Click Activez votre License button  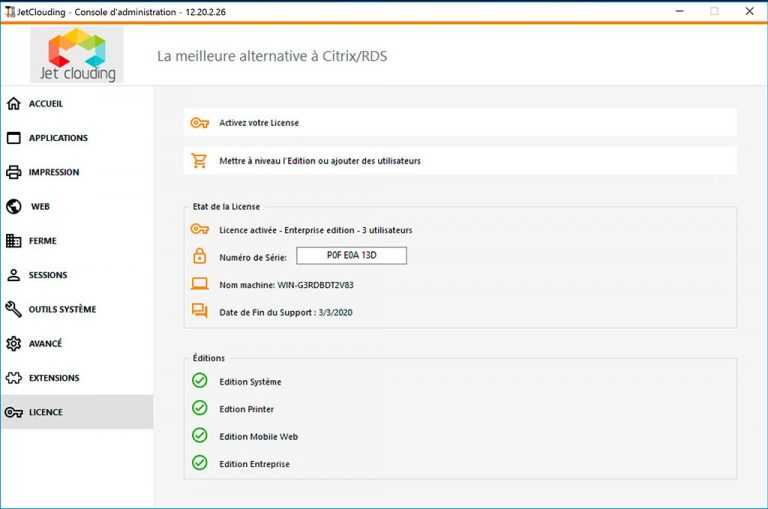coord(460,122)
